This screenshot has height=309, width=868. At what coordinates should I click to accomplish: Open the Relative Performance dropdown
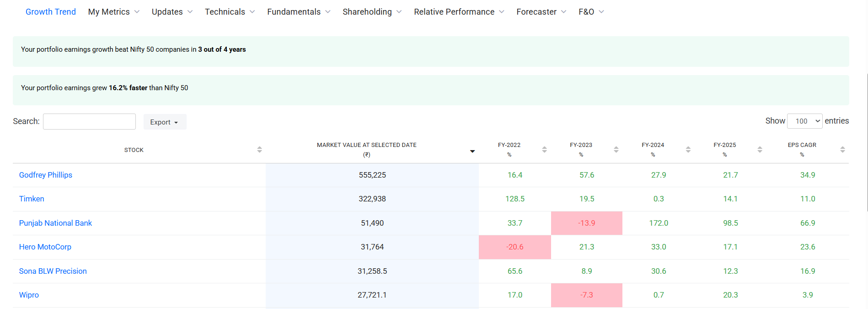tap(459, 12)
